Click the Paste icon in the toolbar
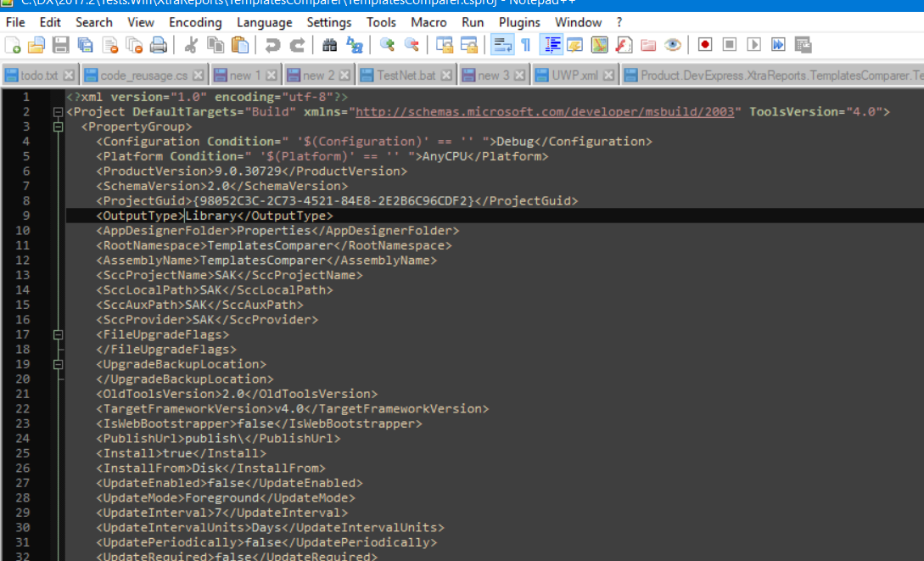 click(x=242, y=44)
